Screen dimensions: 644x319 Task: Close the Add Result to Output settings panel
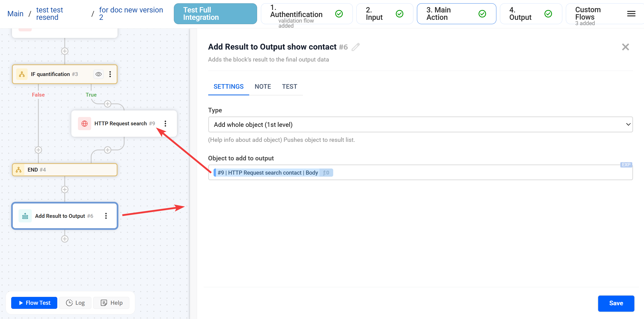tap(625, 47)
